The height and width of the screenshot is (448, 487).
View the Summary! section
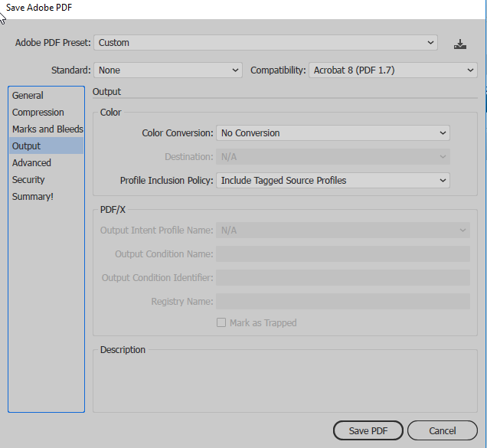coord(46,196)
